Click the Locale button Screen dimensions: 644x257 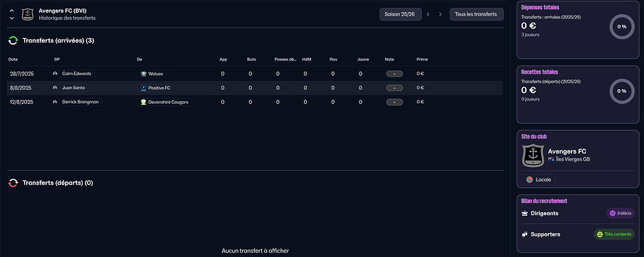pos(538,180)
